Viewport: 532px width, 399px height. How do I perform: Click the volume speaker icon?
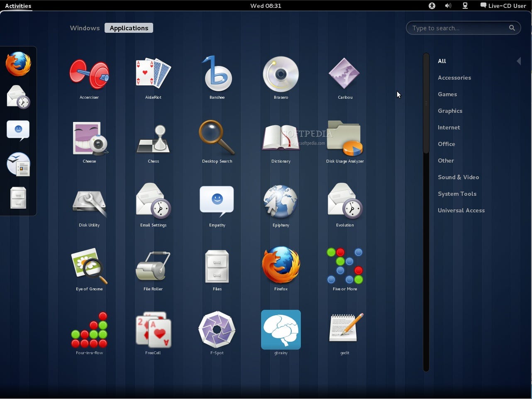pos(448,6)
